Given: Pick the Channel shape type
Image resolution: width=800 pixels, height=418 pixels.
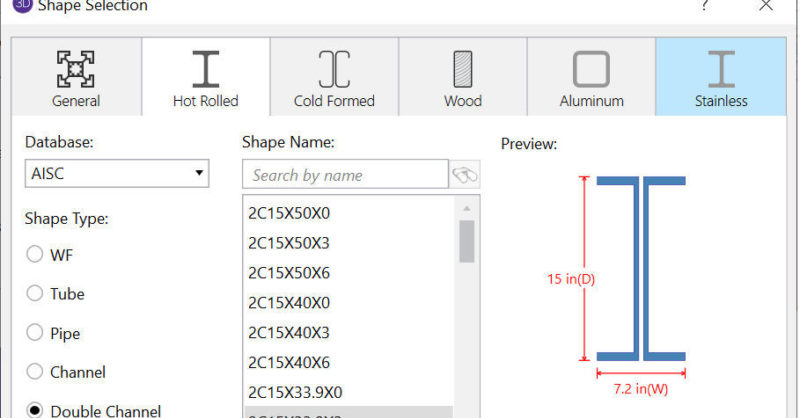Looking at the screenshot, I should pos(35,372).
